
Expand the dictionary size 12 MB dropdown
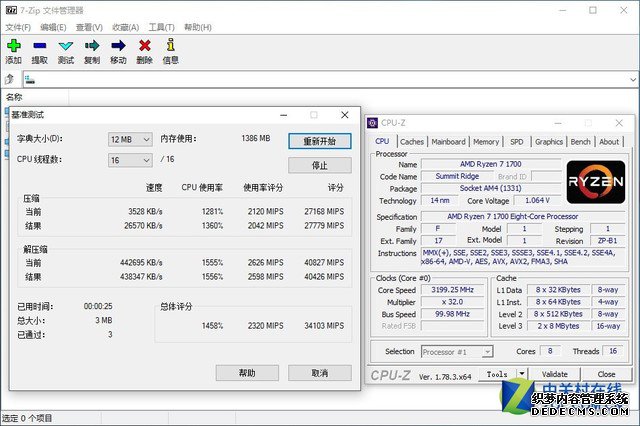[x=130, y=140]
